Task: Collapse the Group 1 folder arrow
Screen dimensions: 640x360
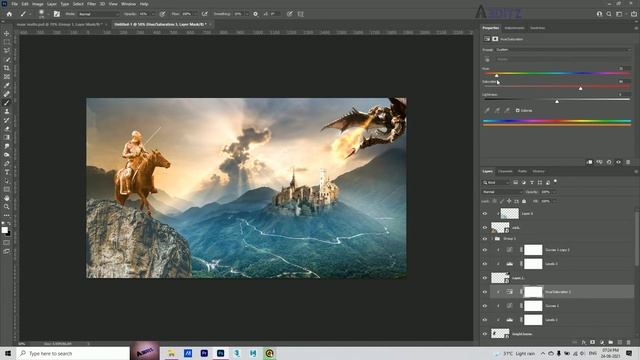Action: [492, 239]
